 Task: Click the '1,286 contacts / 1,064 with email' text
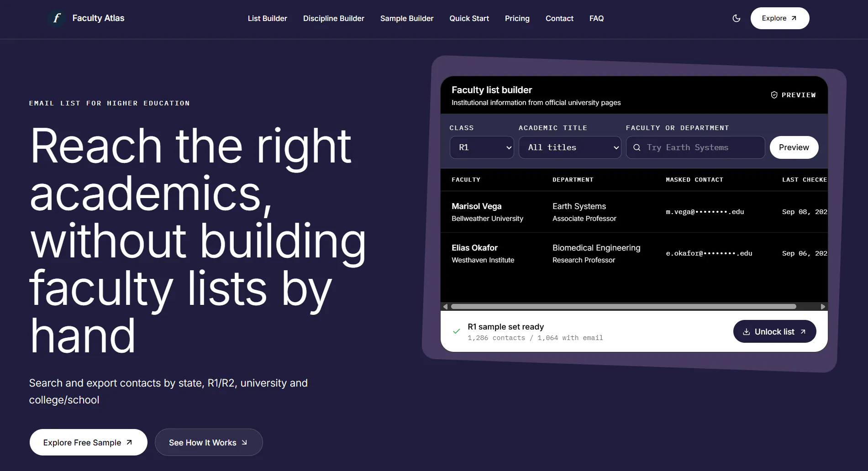pos(535,338)
